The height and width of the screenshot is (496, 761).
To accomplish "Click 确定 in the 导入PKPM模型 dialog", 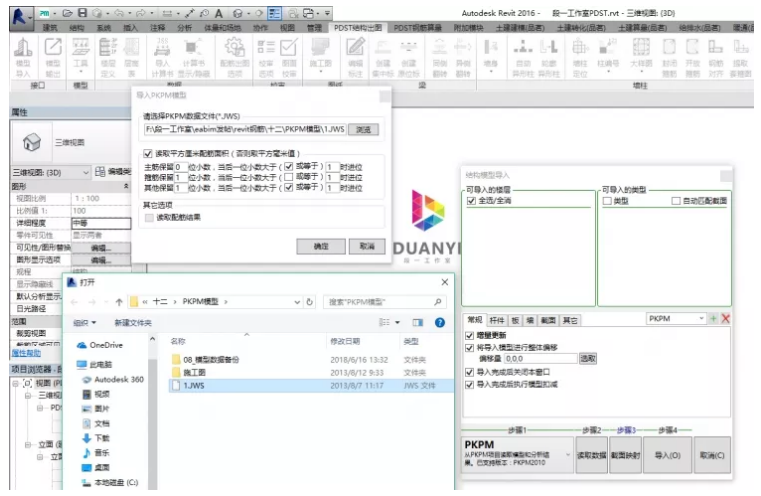I will tap(321, 247).
